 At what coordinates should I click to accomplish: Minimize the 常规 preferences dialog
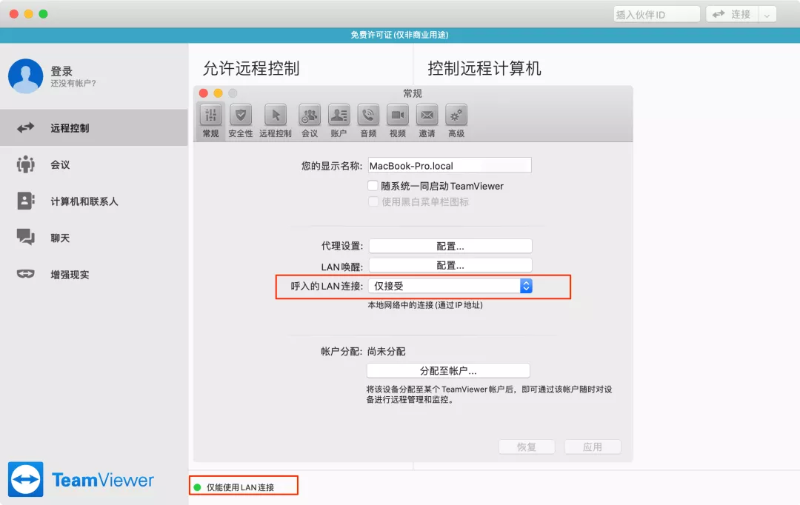click(x=218, y=93)
